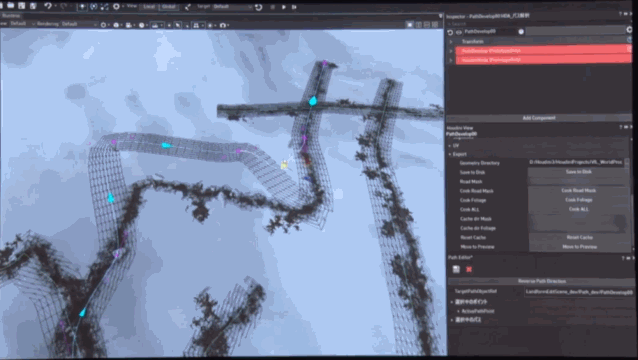Click the save disk icon in Path Editor
Screen dimensions: 638x360
456,269
